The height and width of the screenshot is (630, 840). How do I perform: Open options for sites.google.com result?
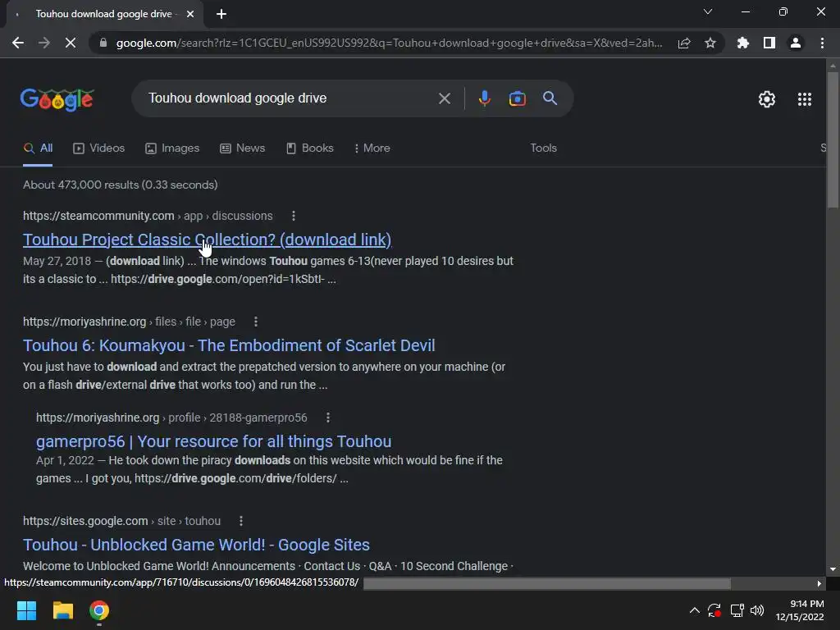(x=241, y=521)
